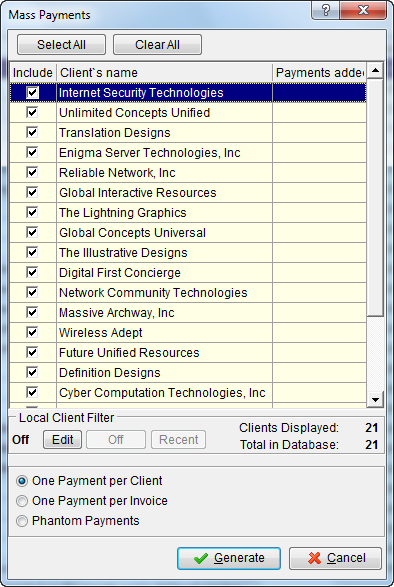This screenshot has height=587, width=394.
Task: Toggle Include checkbox for Translation Designs
Action: (x=32, y=132)
